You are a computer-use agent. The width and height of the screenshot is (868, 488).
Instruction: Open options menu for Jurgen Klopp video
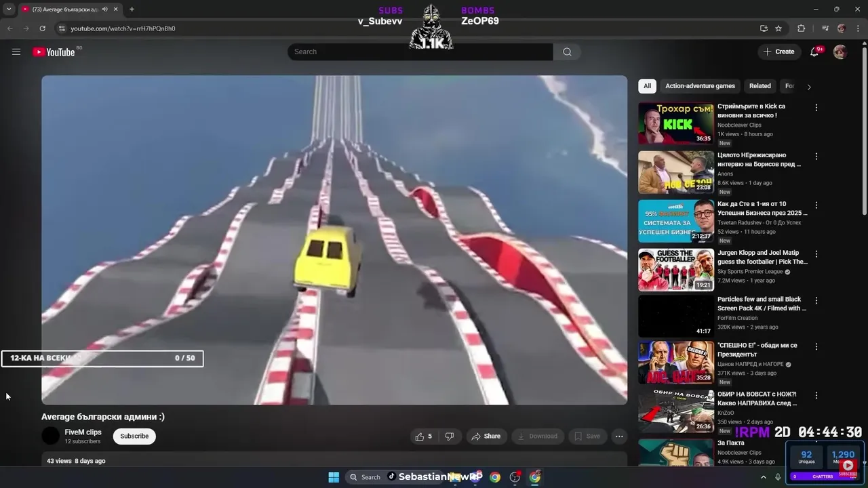(816, 254)
